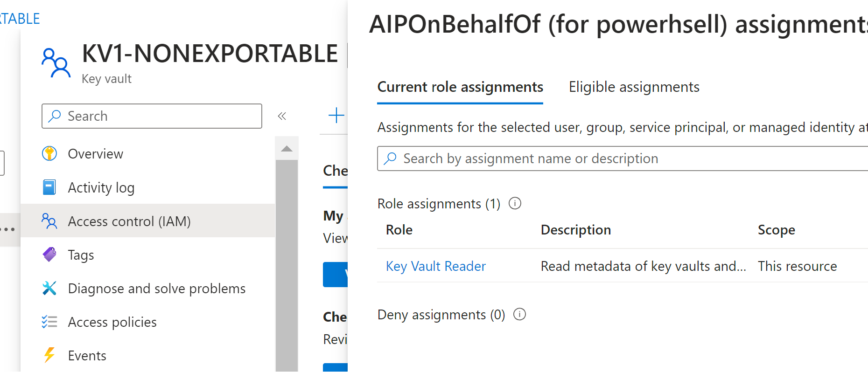Select Current role assignments tab

tap(460, 87)
